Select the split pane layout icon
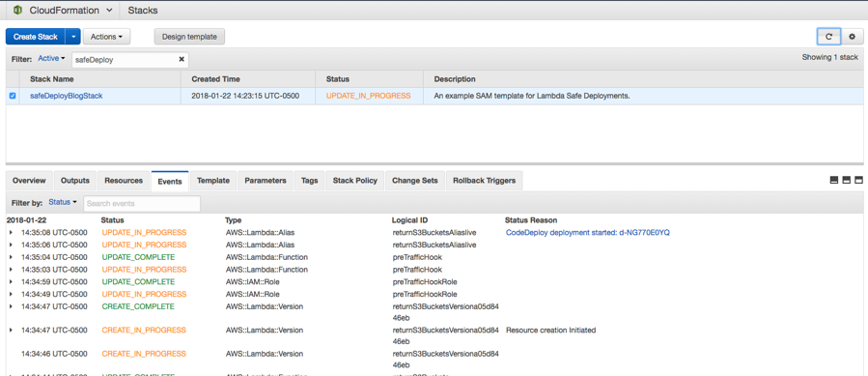This screenshot has height=376, width=868. tap(847, 180)
